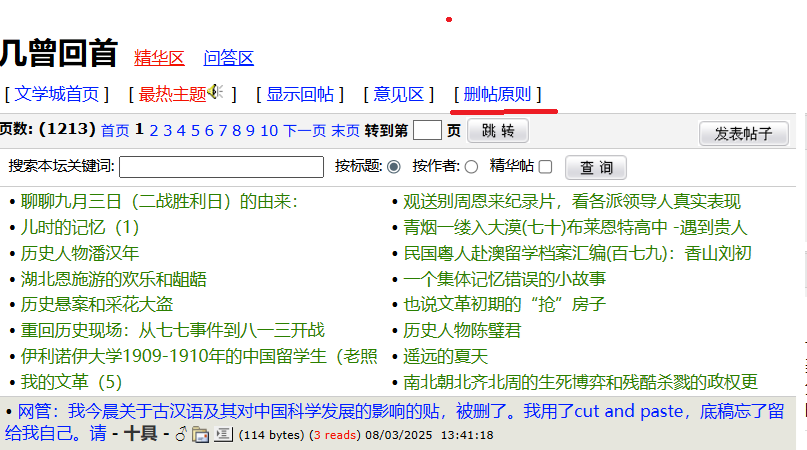The image size is (807, 450).
Task: Go to the 下一页 link
Action: tap(305, 131)
